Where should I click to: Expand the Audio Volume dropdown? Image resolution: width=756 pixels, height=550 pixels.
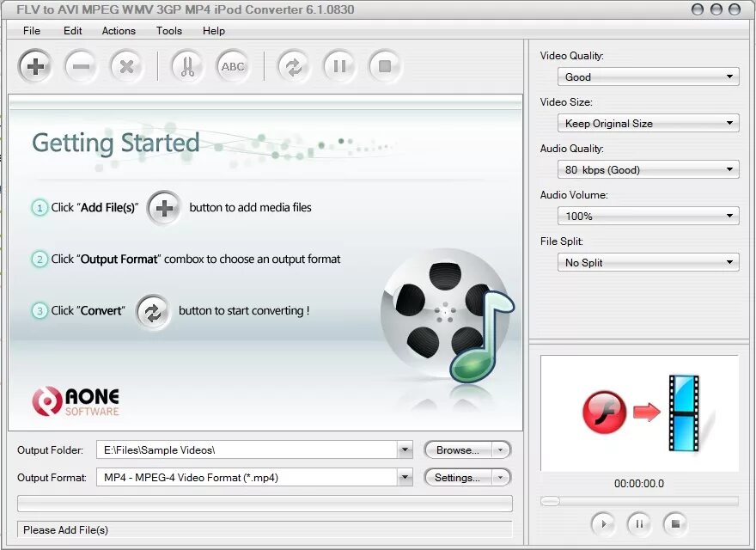tap(649, 216)
